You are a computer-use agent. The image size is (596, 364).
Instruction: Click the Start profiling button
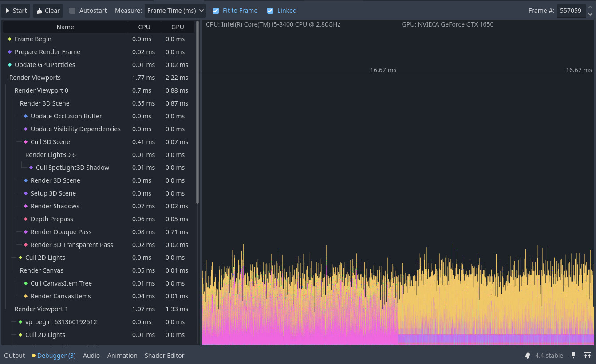(16, 11)
